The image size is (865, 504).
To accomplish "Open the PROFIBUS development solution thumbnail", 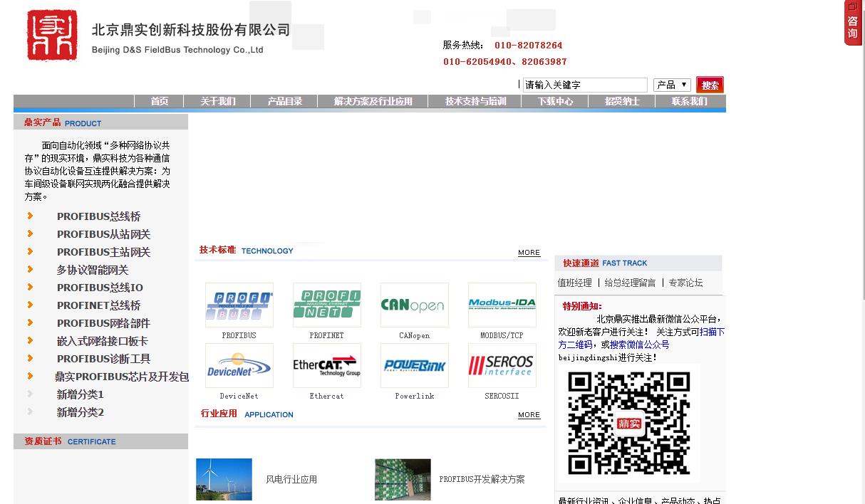I will click(403, 479).
